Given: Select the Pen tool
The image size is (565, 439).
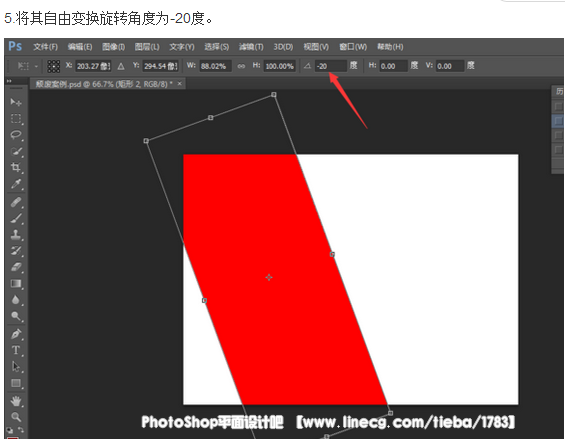Looking at the screenshot, I should point(16,334).
